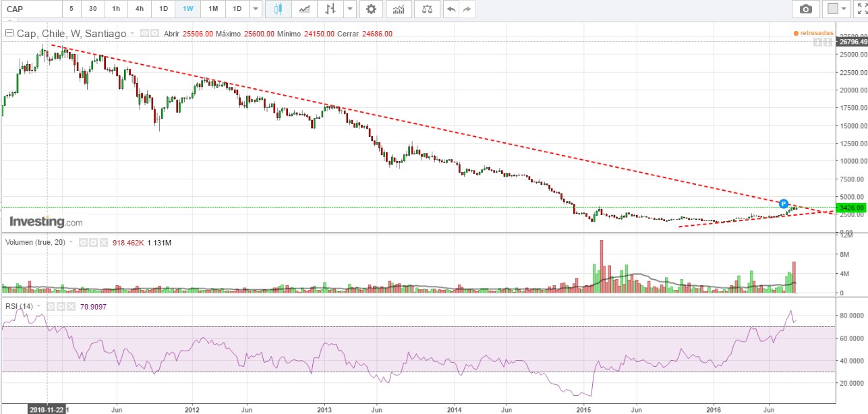Viewport: 868px width, 414px height.
Task: Switch to line chart style
Action: tap(305, 9)
